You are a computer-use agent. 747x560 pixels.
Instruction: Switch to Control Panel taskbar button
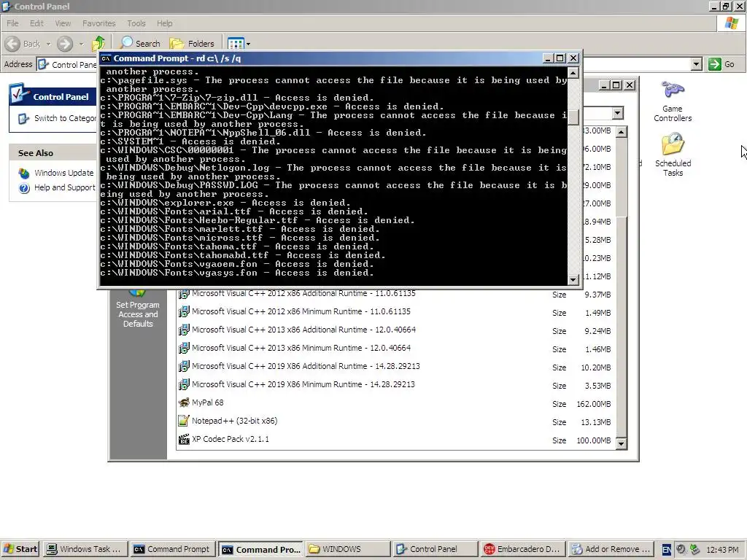[436, 549]
